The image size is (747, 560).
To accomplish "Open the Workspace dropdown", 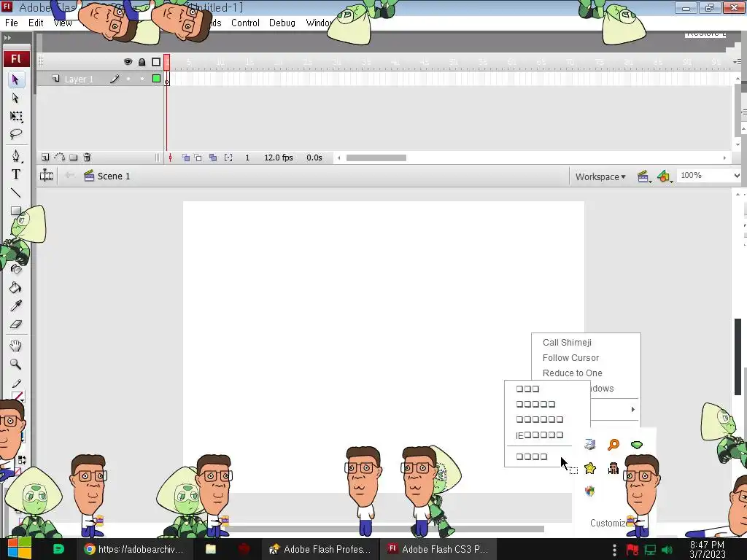I will pos(600,176).
